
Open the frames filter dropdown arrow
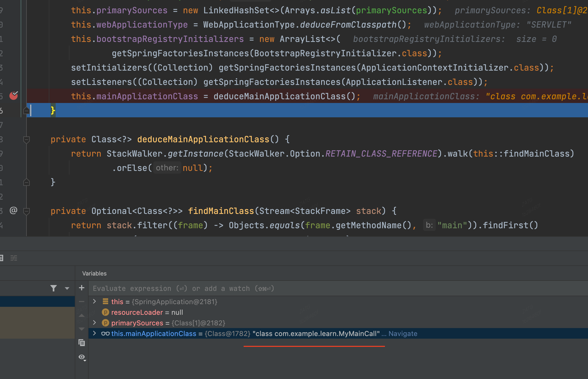click(67, 288)
